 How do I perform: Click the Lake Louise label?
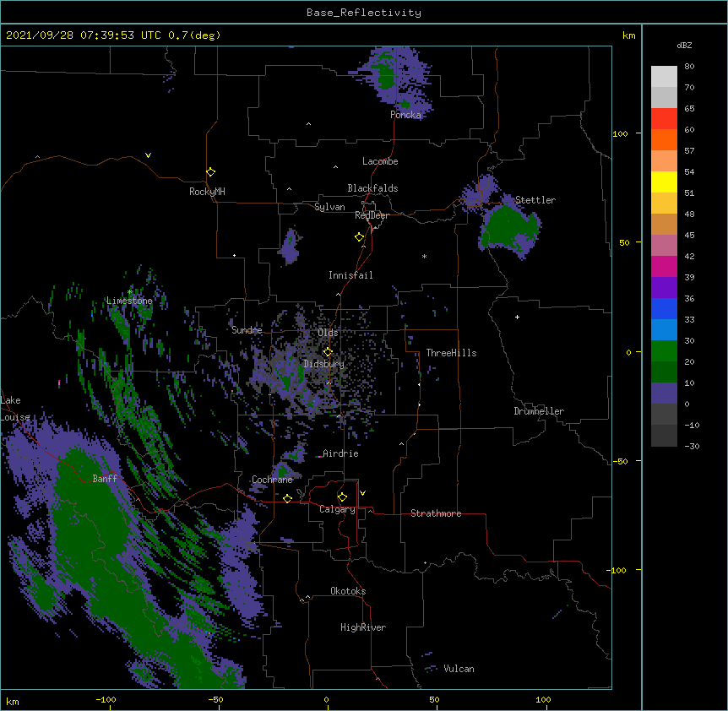click(15, 409)
